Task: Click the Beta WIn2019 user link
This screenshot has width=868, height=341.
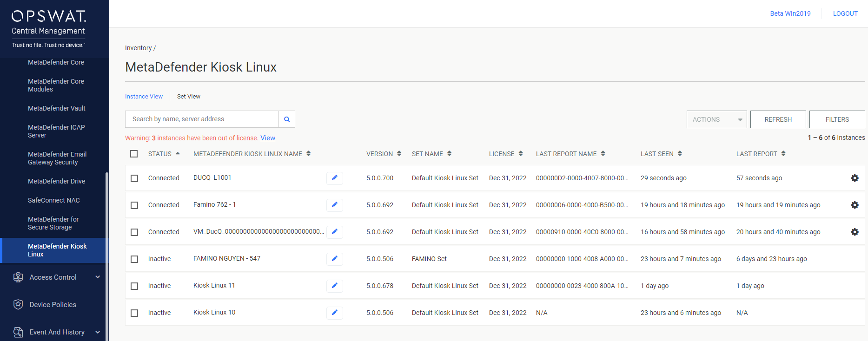Action: click(790, 13)
